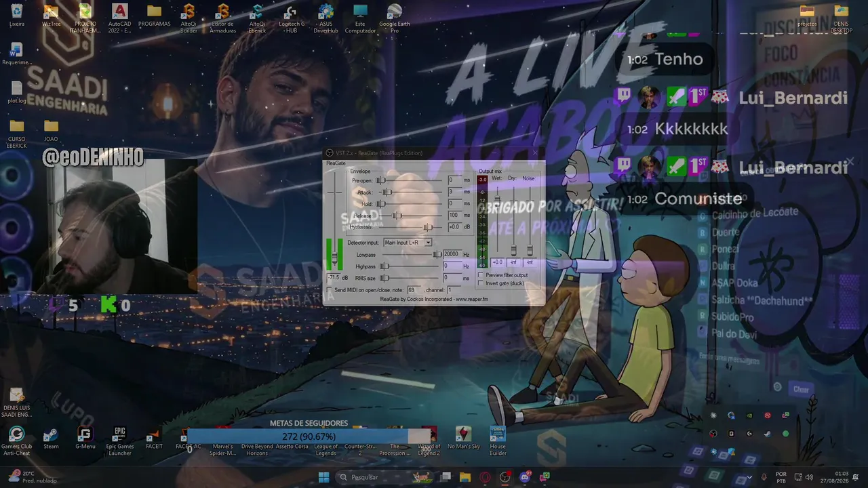This screenshot has width=868, height=488.
Task: Collapse the hidden tray icons chevron
Action: coord(749,477)
